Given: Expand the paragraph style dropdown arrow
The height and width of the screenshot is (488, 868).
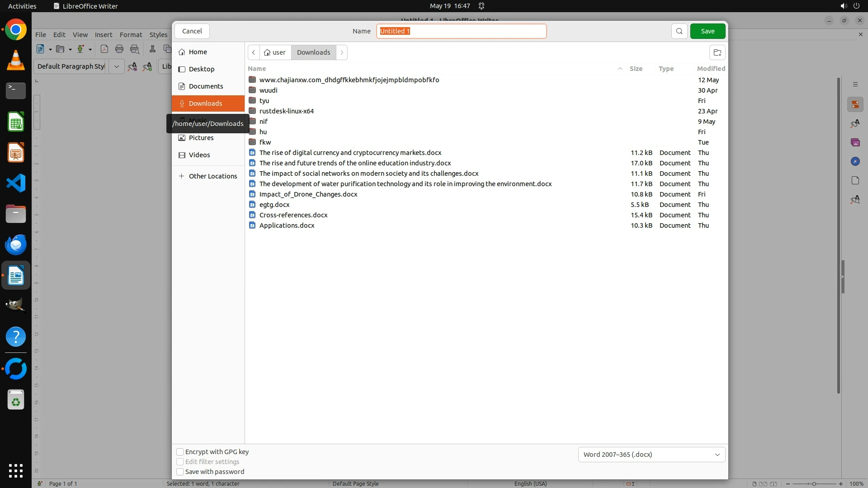Looking at the screenshot, I should pyautogui.click(x=116, y=66).
